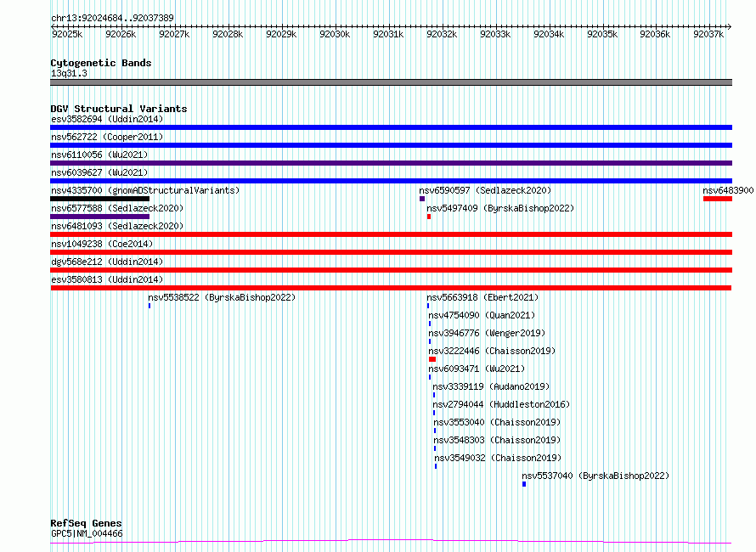Click the nsv1049238 (Coe2014) label
This screenshot has height=552, width=756.
coord(102,244)
